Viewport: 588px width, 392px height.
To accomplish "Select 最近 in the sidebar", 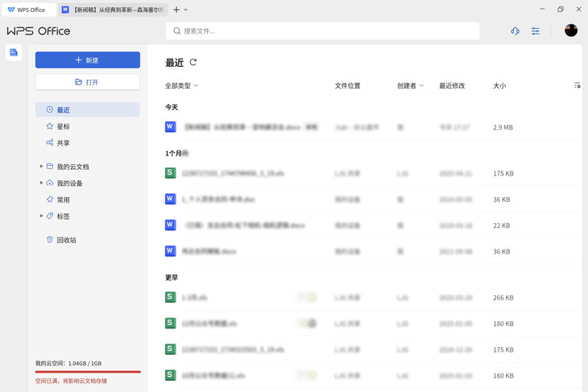I will tap(88, 109).
